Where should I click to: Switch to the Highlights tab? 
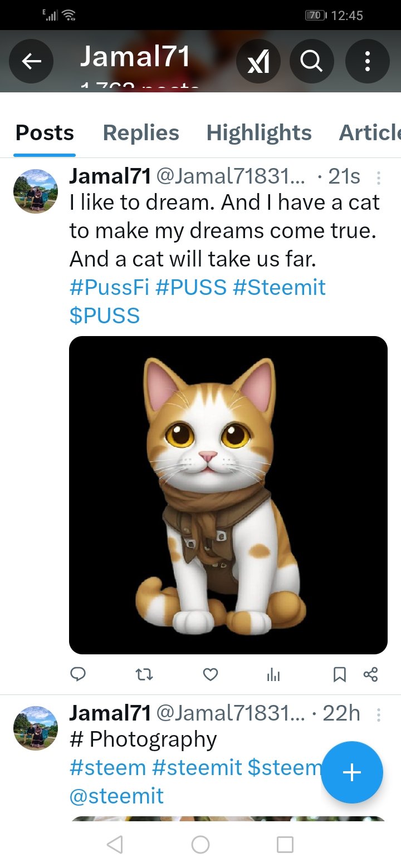tap(259, 132)
